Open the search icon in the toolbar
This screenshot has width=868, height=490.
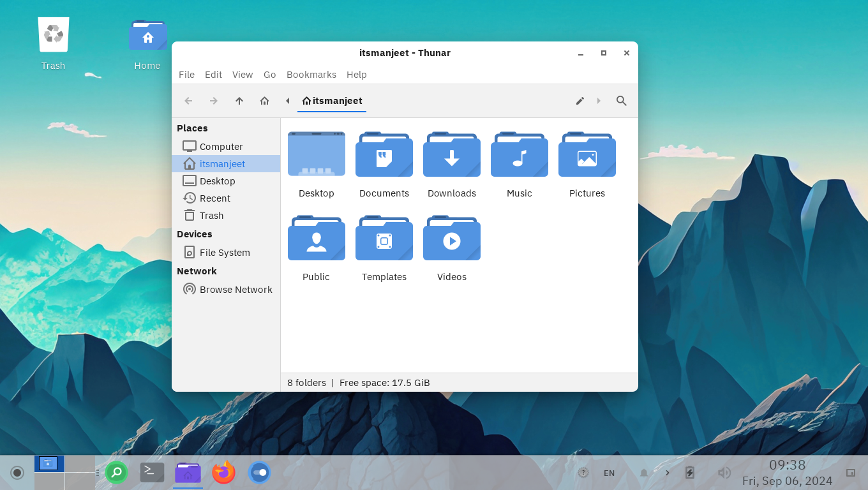[x=622, y=101]
